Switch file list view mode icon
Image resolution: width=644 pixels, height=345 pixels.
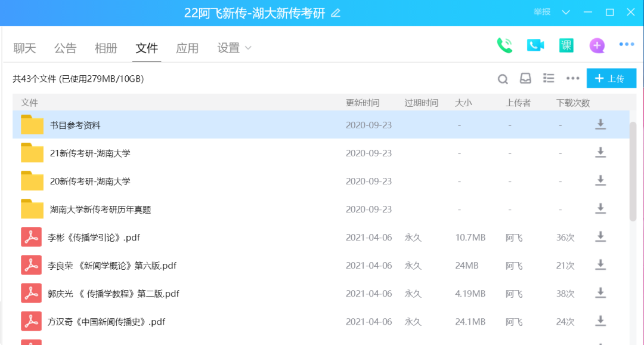pos(549,79)
